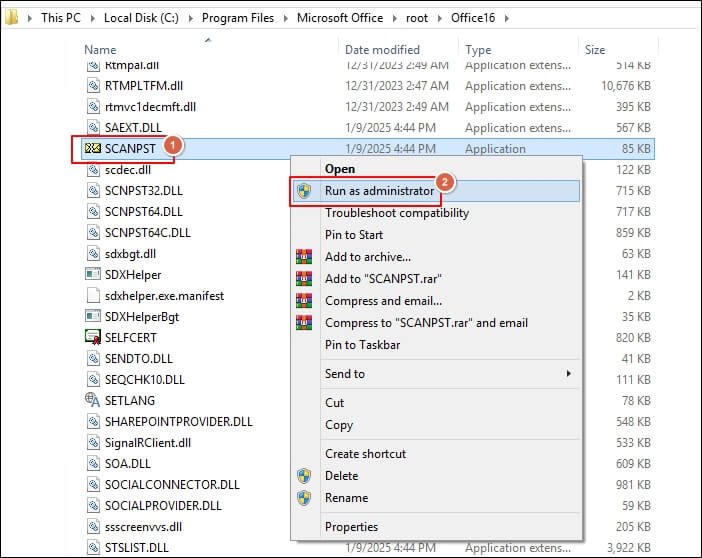Click the SDXHelper application icon
Image resolution: width=702 pixels, height=558 pixels.
(94, 275)
